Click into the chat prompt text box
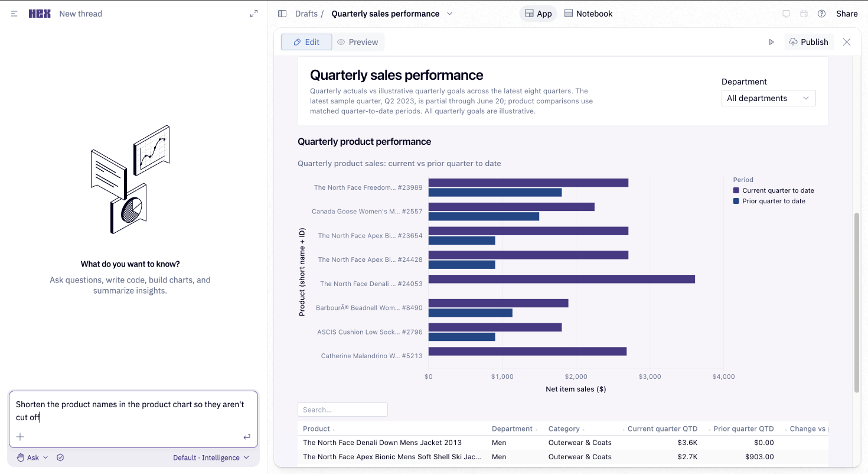The image size is (868, 474). 133,411
